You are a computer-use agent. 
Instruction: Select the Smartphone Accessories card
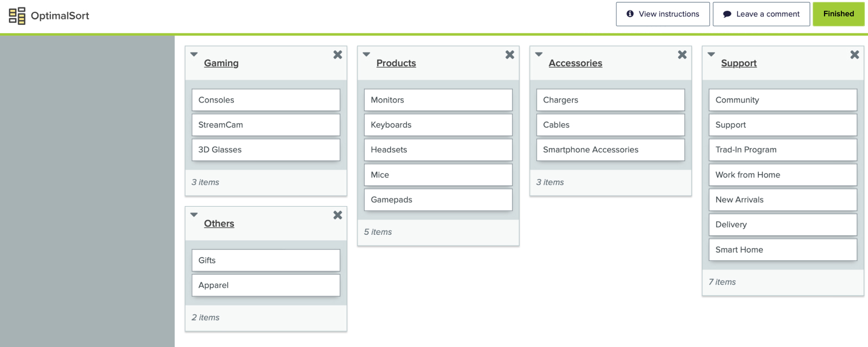pos(610,150)
